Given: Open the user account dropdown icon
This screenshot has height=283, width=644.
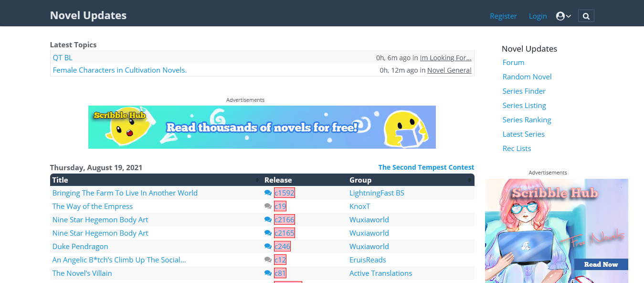Looking at the screenshot, I should pyautogui.click(x=563, y=16).
